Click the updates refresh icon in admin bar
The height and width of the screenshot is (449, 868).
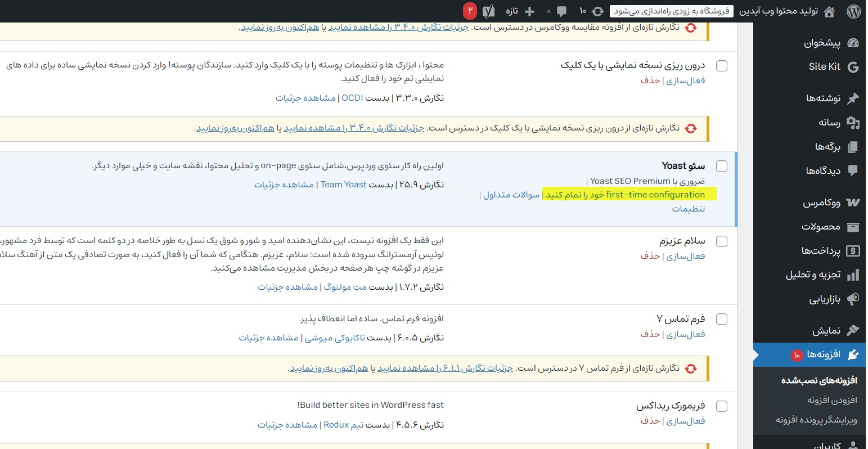tap(598, 11)
